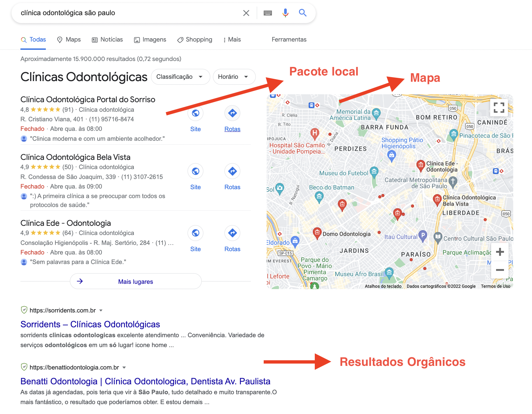Click the Rotas directions icon for Portal do Sorriso
Image resolution: width=532 pixels, height=414 pixels.
[232, 113]
